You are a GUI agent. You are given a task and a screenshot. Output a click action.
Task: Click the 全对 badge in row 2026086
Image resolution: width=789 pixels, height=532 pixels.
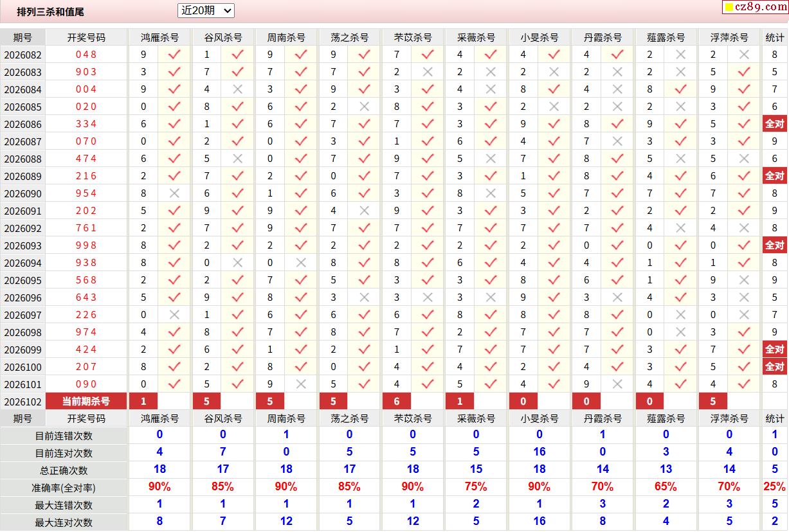[774, 124]
